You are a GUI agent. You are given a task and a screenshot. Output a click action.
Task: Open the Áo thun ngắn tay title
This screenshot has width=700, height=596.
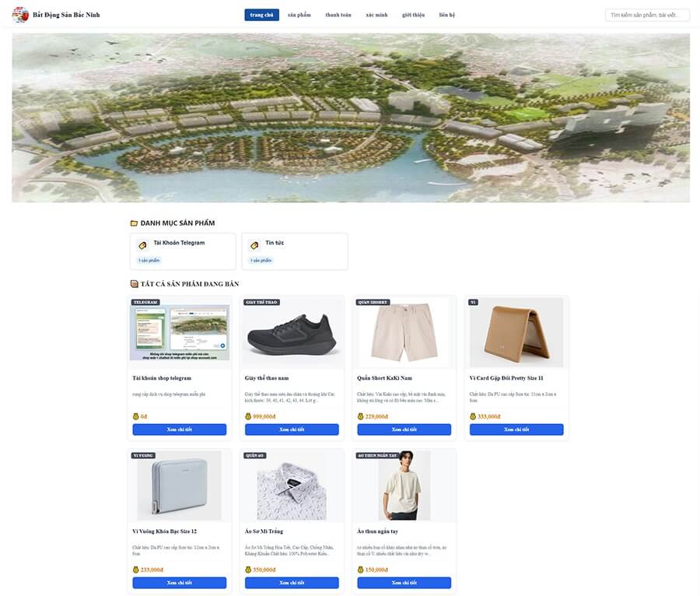click(378, 531)
